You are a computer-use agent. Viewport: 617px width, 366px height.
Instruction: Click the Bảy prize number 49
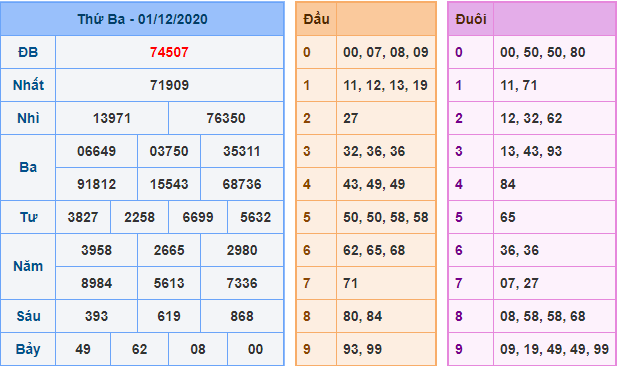point(83,349)
